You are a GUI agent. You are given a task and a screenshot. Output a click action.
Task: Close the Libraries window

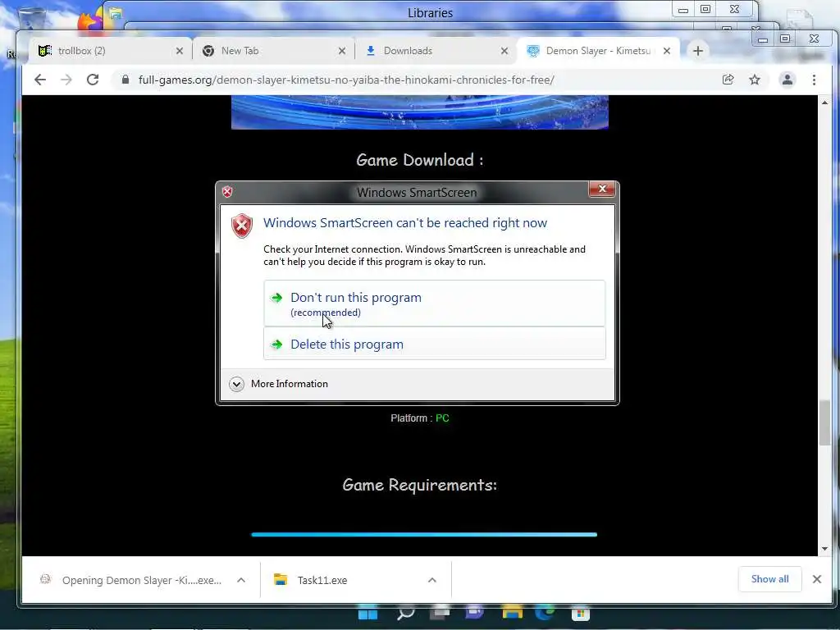pos(734,9)
